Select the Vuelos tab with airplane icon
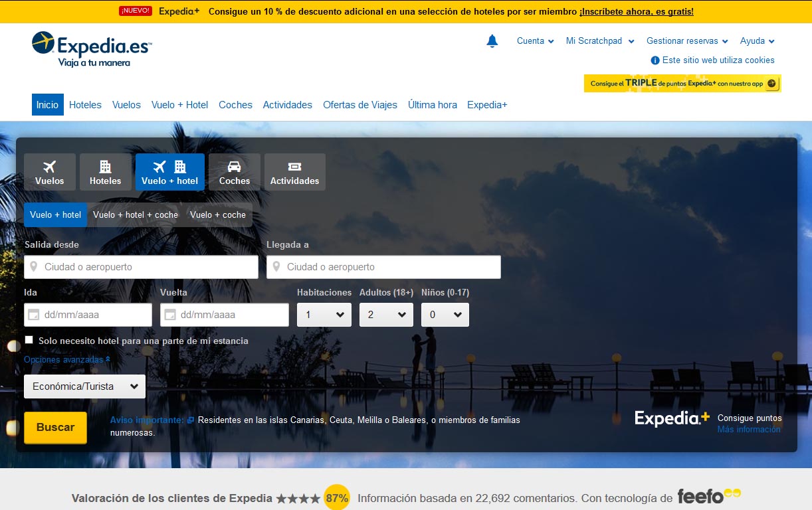 pyautogui.click(x=49, y=171)
